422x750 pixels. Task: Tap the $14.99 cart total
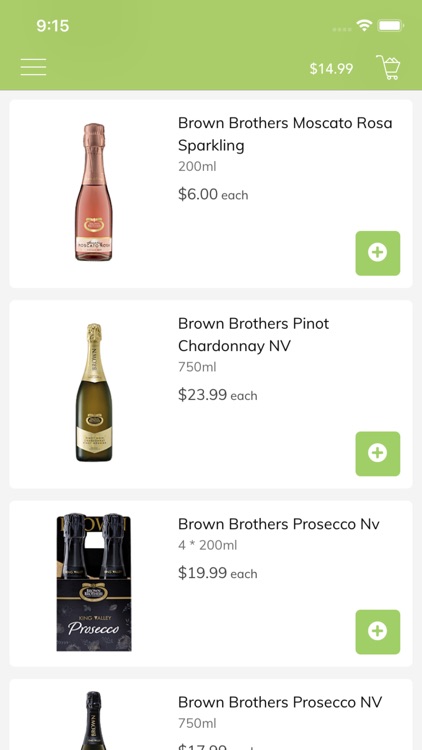pos(331,69)
